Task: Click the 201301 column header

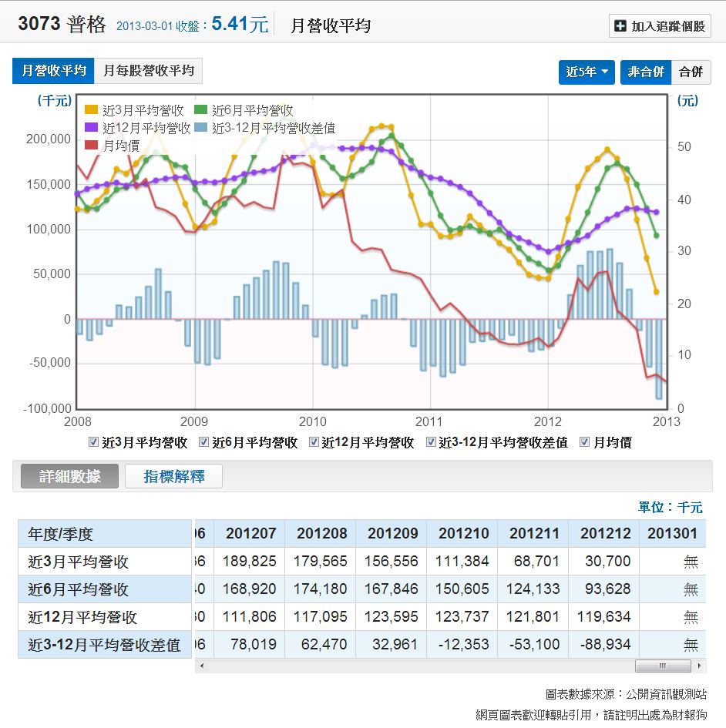Action: pos(673,533)
